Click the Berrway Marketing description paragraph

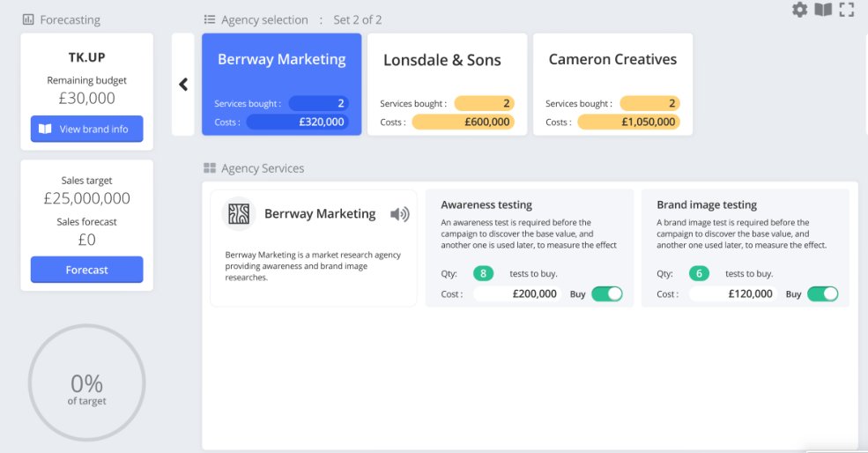pyautogui.click(x=313, y=266)
